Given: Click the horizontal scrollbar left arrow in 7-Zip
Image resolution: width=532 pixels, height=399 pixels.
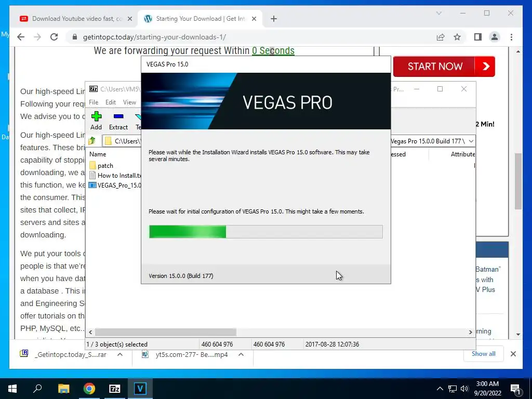Looking at the screenshot, I should coord(90,332).
